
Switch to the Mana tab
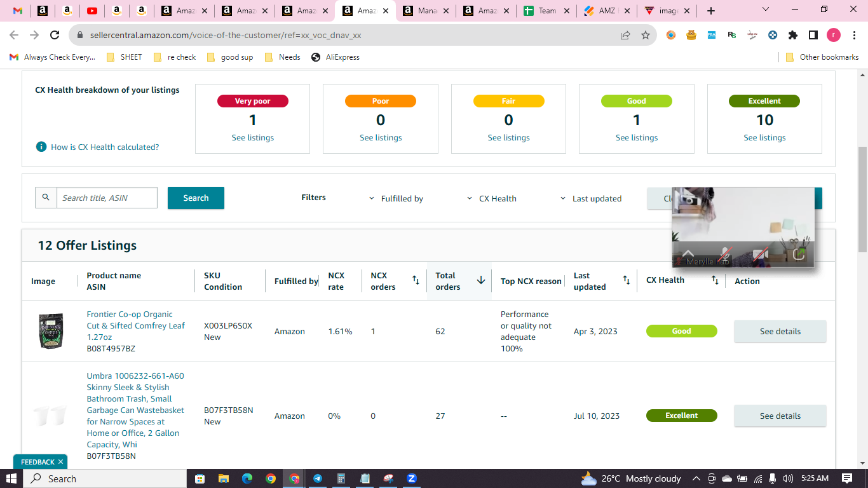(425, 11)
